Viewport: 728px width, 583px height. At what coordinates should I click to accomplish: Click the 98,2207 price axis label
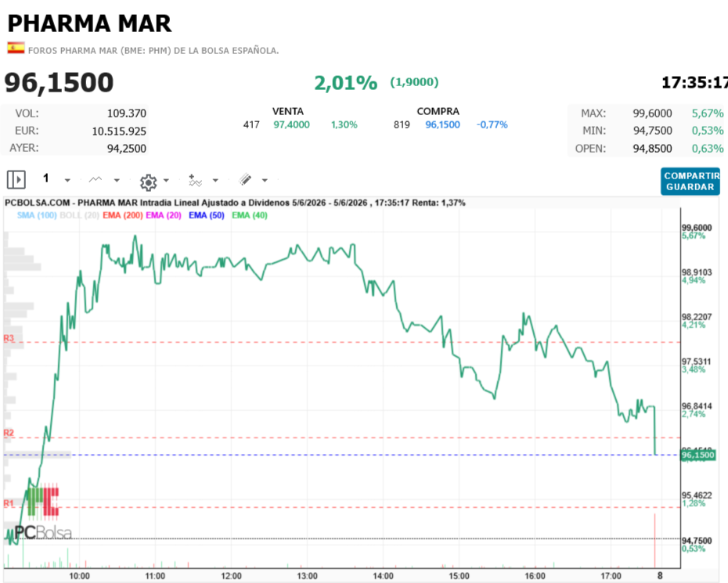pos(697,317)
